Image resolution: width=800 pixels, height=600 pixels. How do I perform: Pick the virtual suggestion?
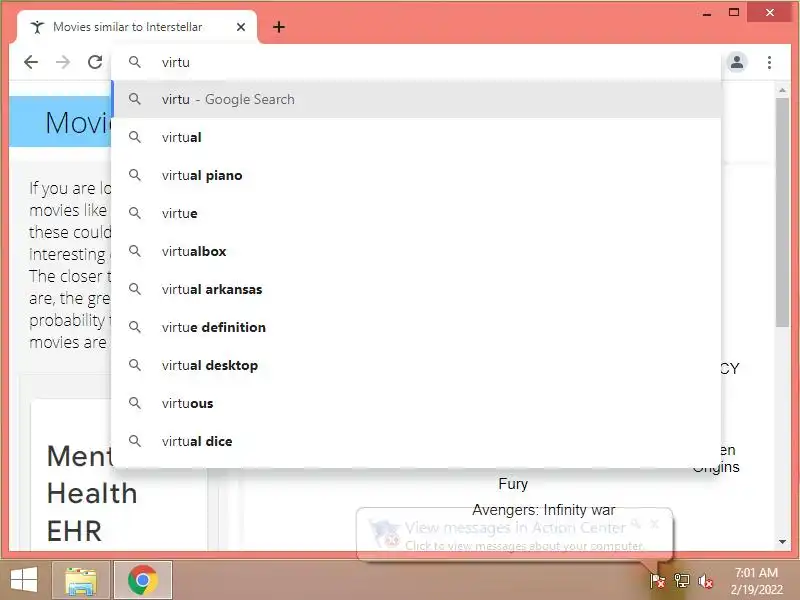click(x=416, y=137)
